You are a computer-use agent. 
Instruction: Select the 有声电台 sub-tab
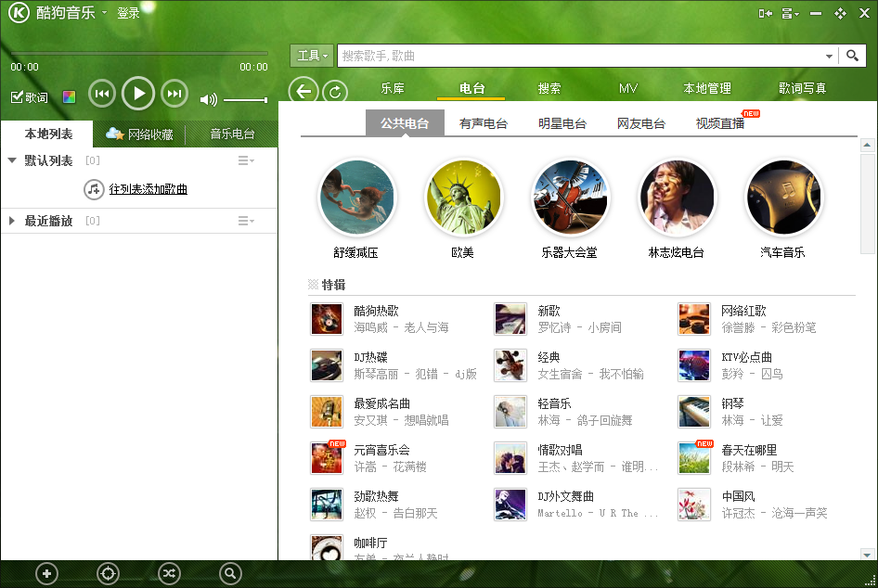[484, 123]
